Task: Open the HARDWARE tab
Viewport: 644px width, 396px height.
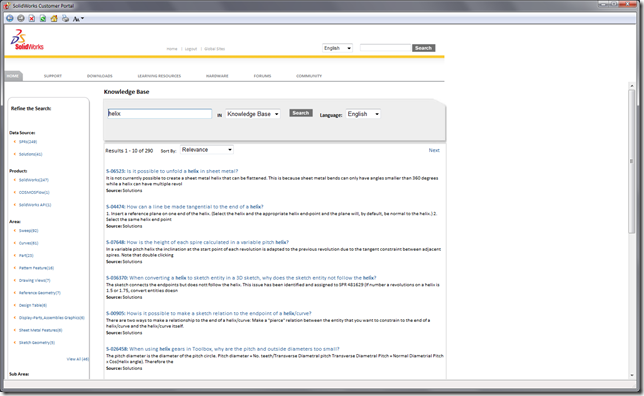Action: 217,76
